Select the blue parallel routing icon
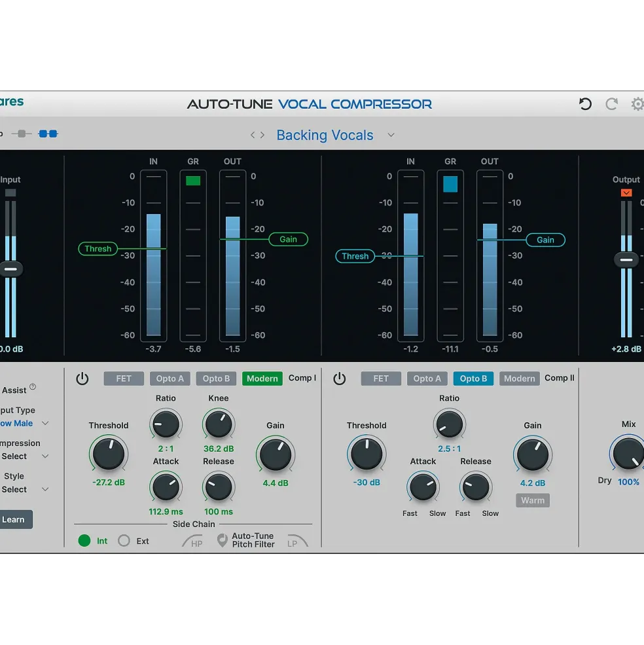The height and width of the screenshot is (645, 644). (48, 134)
